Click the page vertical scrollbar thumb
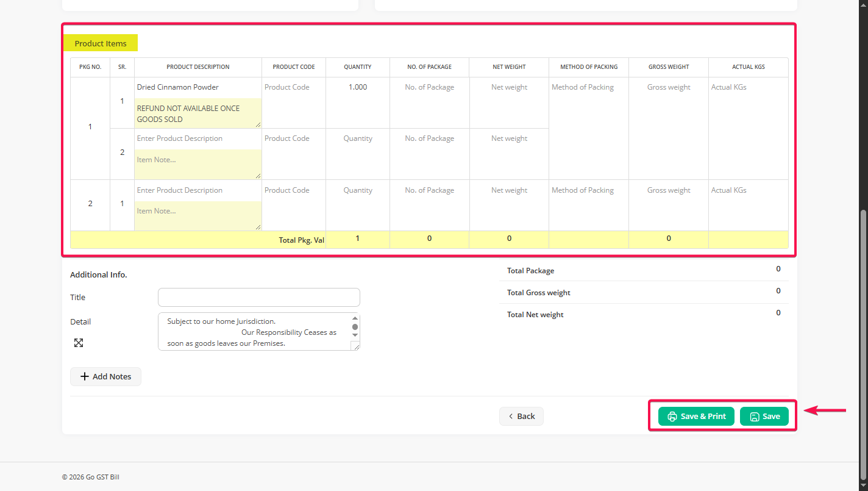This screenshot has width=868, height=491. point(863,342)
